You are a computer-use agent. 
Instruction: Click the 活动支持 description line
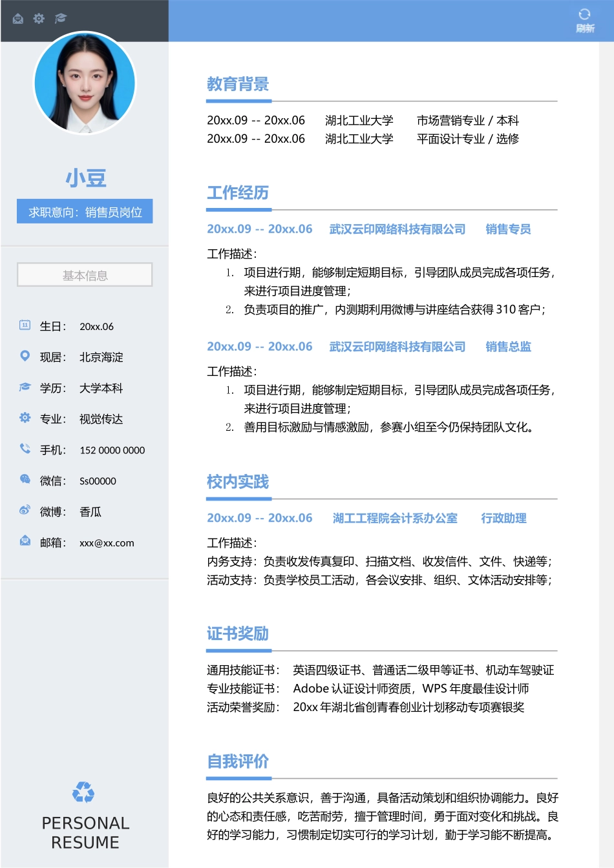coord(380,580)
